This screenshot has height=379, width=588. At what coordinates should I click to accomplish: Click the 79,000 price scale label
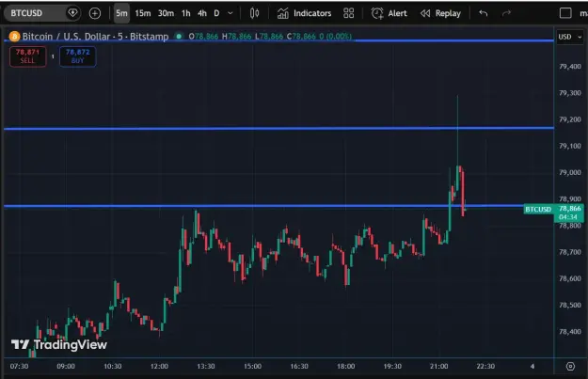[569, 173]
